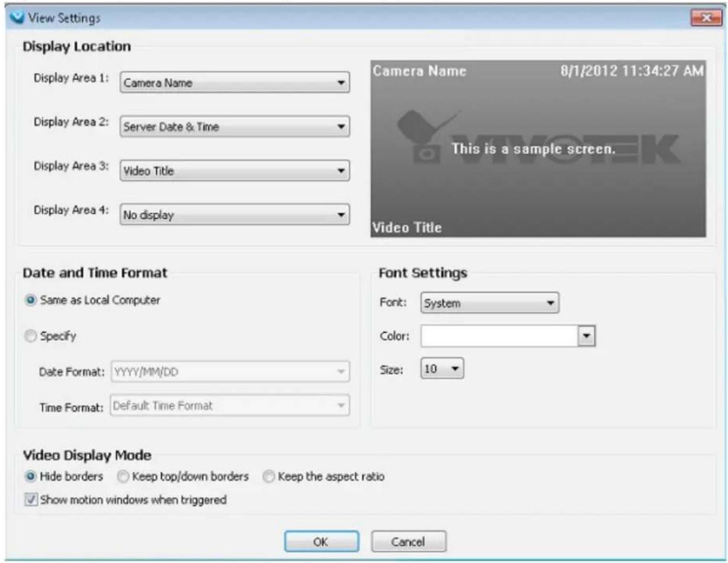Select Hide borders display mode
Viewport: 728px width, 563px height.
[64, 477]
